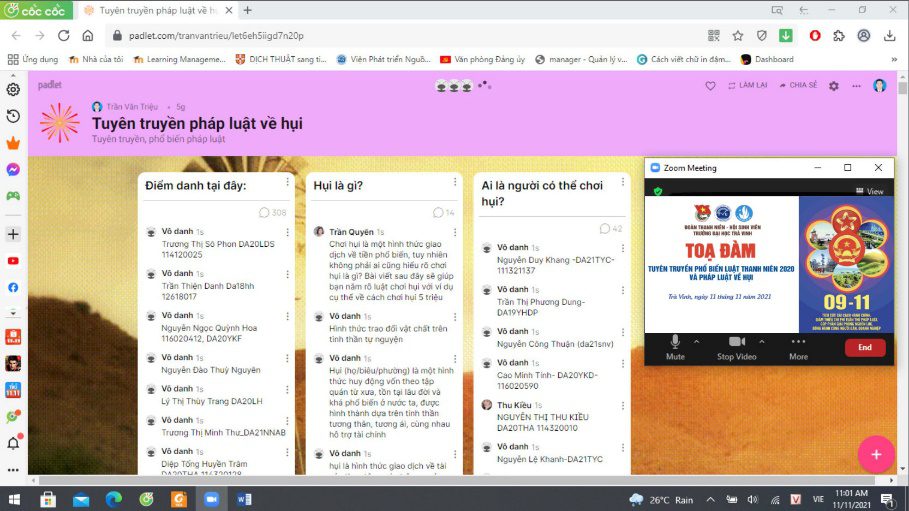
Task: Mute microphone in Zoom Meeting
Action: 675,346
